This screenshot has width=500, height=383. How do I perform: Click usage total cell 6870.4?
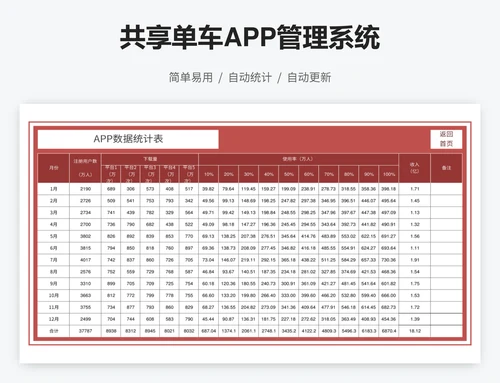point(389,331)
